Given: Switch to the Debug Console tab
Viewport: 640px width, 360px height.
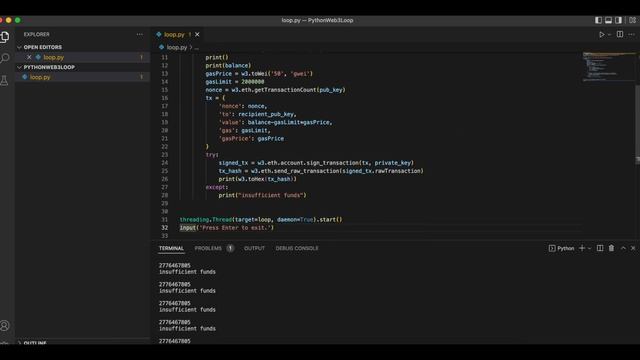Looking at the screenshot, I should 297,248.
